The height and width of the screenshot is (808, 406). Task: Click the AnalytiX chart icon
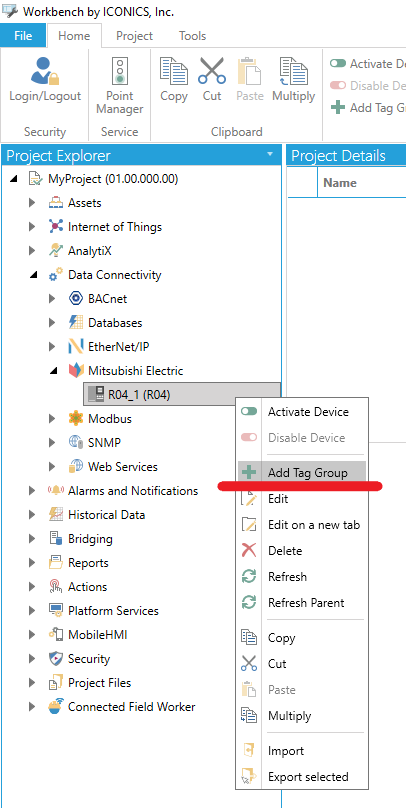pyautogui.click(x=56, y=251)
